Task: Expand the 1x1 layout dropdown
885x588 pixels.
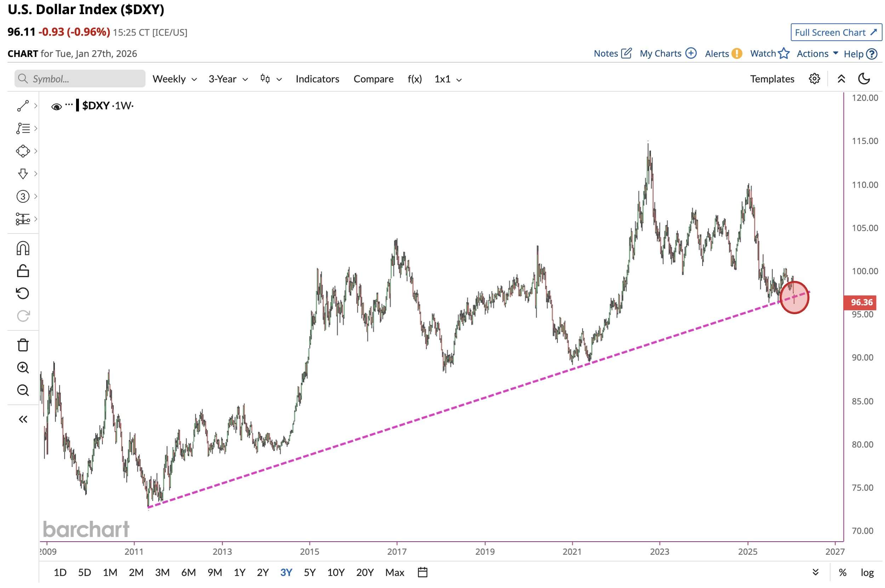Action: 447,79
